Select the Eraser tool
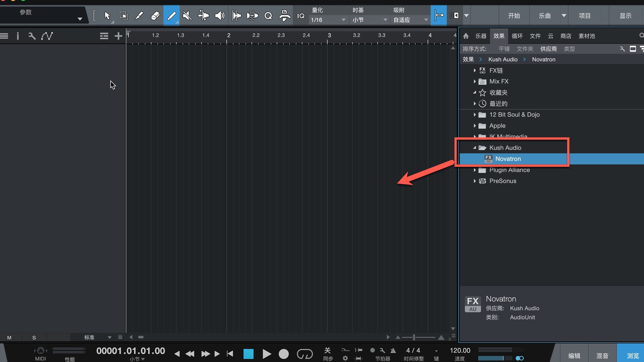This screenshot has height=362, width=644. 155,16
